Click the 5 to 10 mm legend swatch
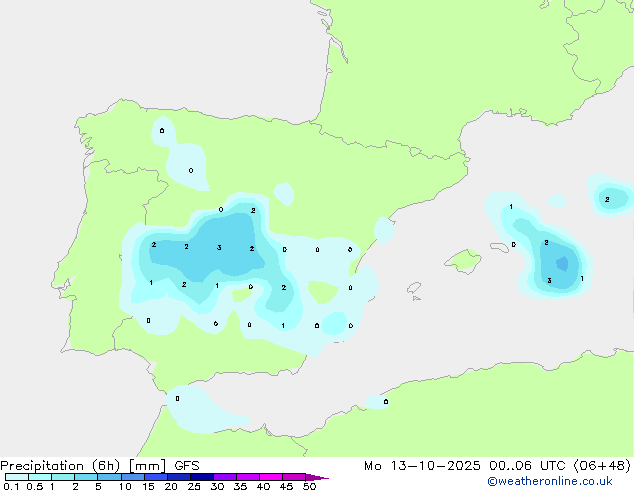This screenshot has height=490, width=634. [x=109, y=477]
